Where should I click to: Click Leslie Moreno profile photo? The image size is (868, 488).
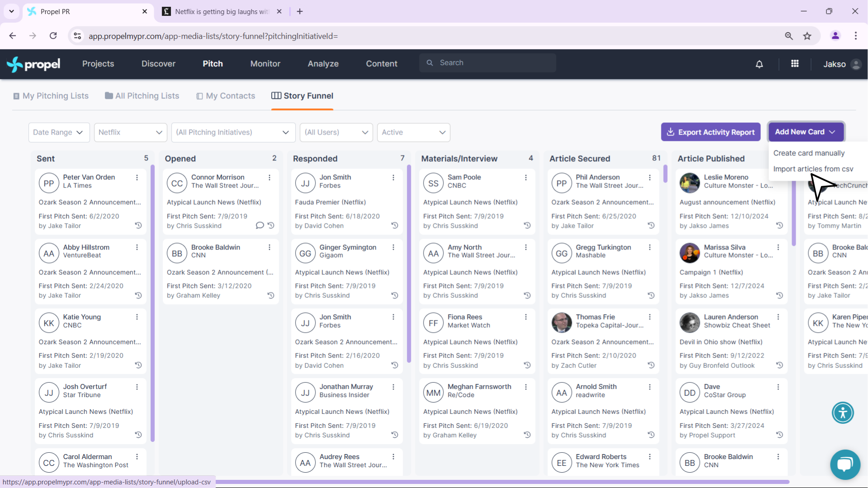point(689,183)
